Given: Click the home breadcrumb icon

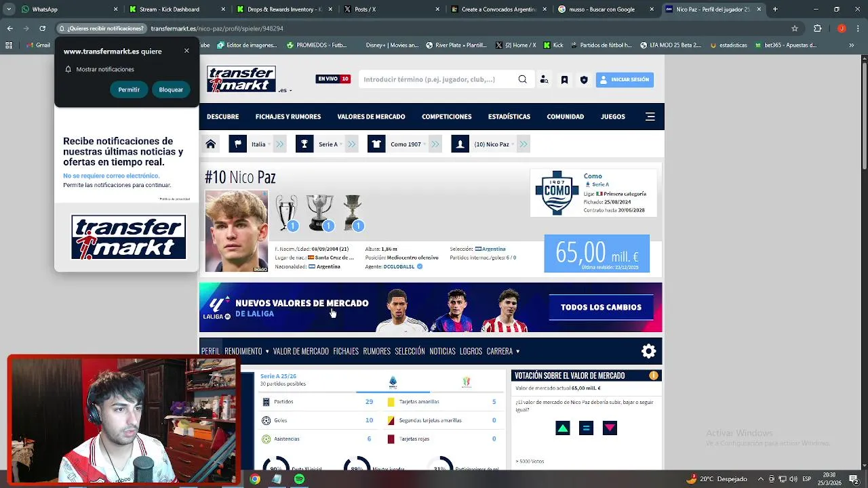Looking at the screenshot, I should (211, 144).
